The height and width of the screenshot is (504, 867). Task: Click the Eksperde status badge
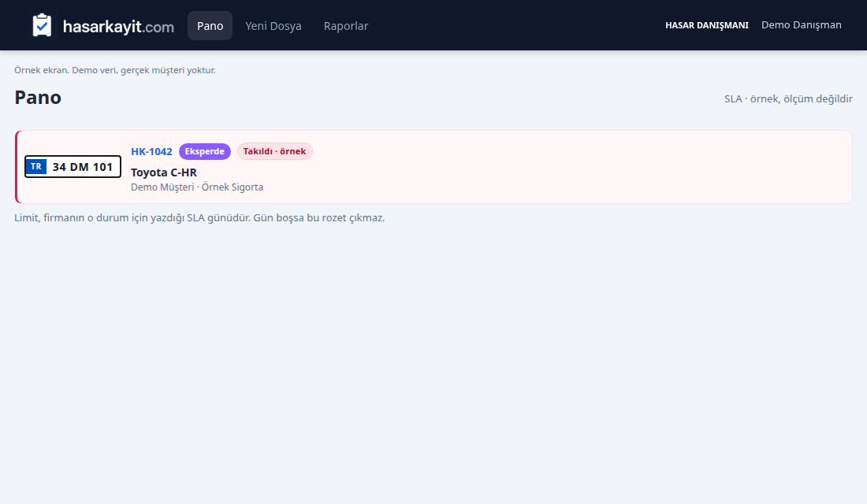coord(205,151)
